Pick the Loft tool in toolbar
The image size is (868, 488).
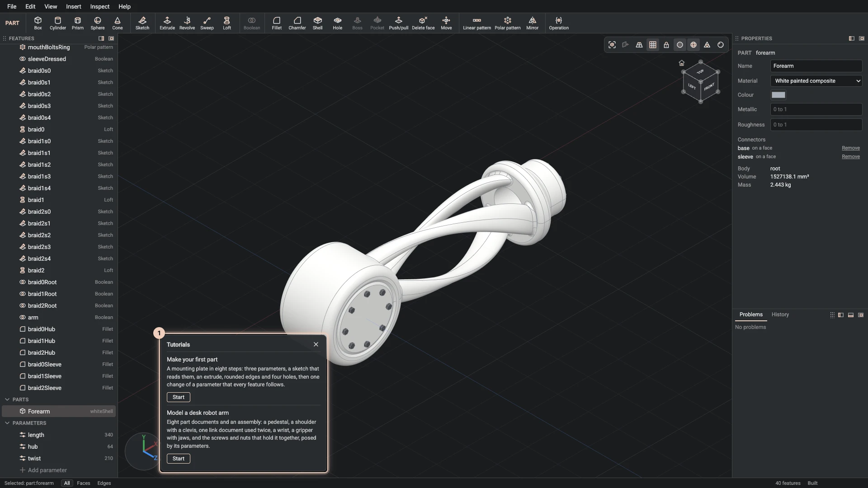[226, 23]
